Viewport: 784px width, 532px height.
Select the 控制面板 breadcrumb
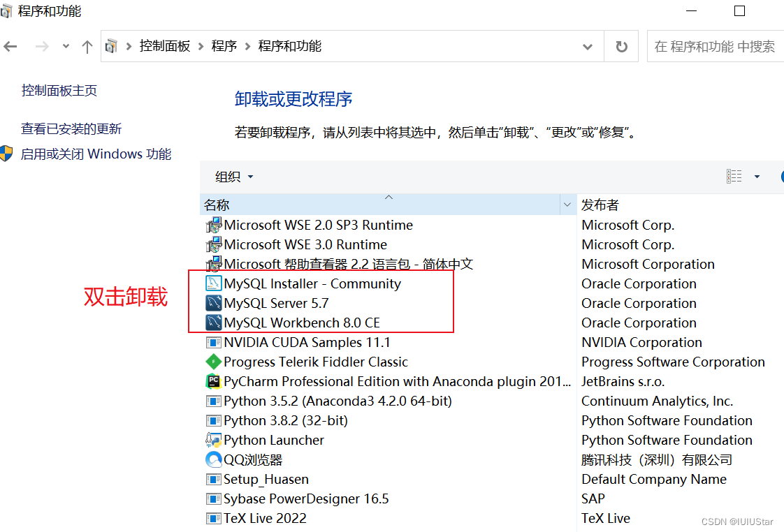click(x=164, y=47)
